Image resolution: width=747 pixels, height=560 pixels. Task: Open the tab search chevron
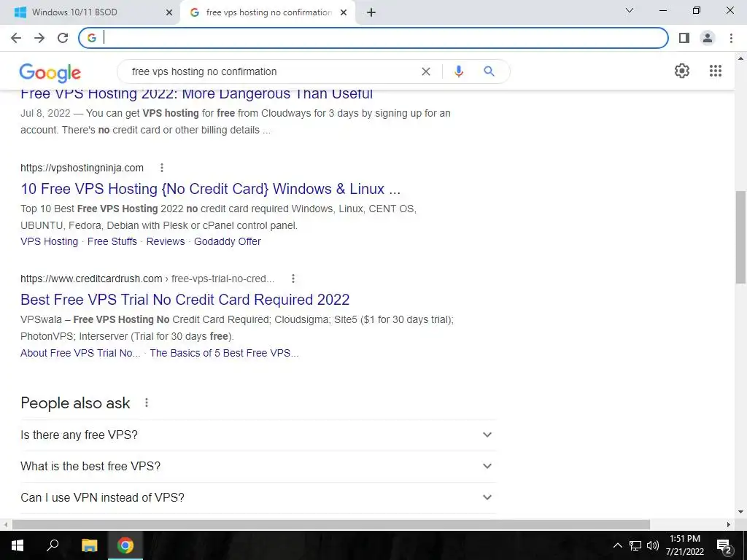point(630,10)
